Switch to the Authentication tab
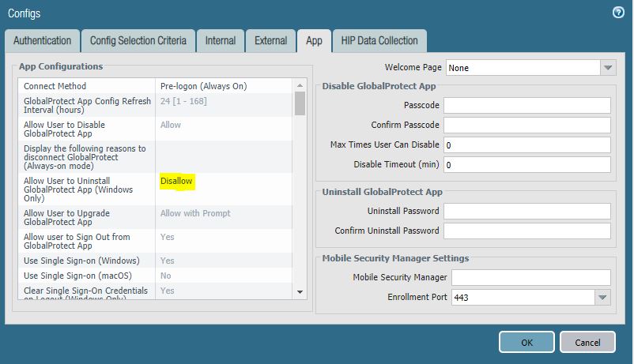This screenshot has width=634, height=364. point(42,41)
